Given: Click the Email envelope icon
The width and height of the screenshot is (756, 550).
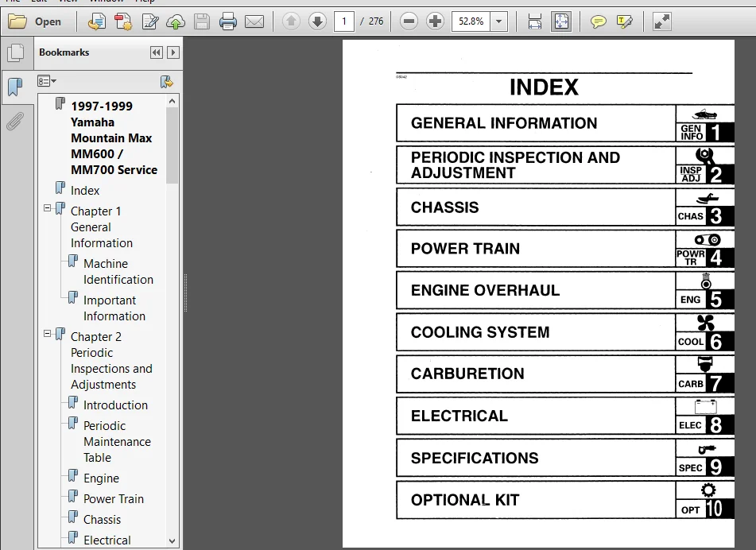Looking at the screenshot, I should click(254, 21).
